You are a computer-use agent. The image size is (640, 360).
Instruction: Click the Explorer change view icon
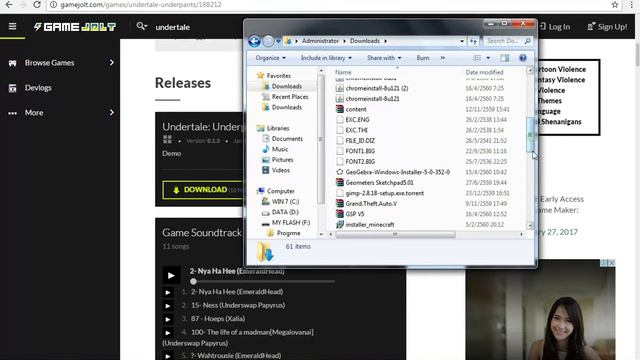click(477, 58)
